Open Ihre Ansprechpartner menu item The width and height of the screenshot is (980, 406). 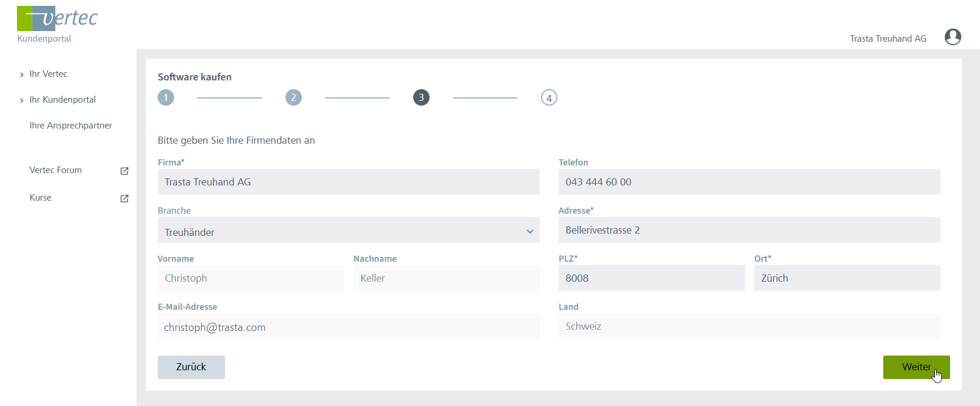click(x=70, y=126)
